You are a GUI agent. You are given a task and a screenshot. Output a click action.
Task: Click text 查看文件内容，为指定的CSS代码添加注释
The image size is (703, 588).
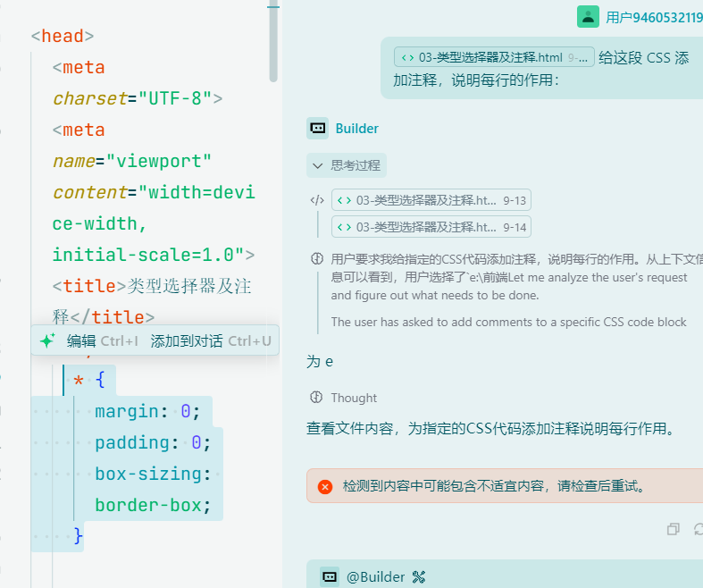490,429
